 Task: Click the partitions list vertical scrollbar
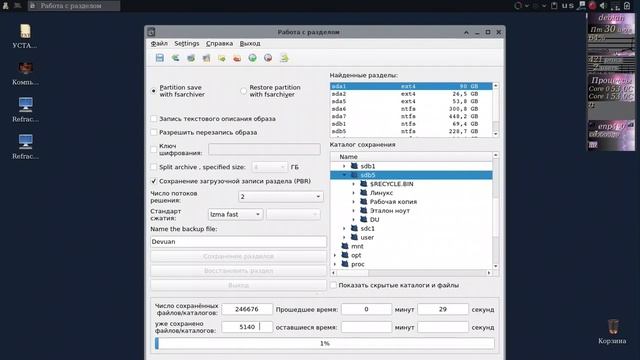pyautogui.click(x=496, y=110)
